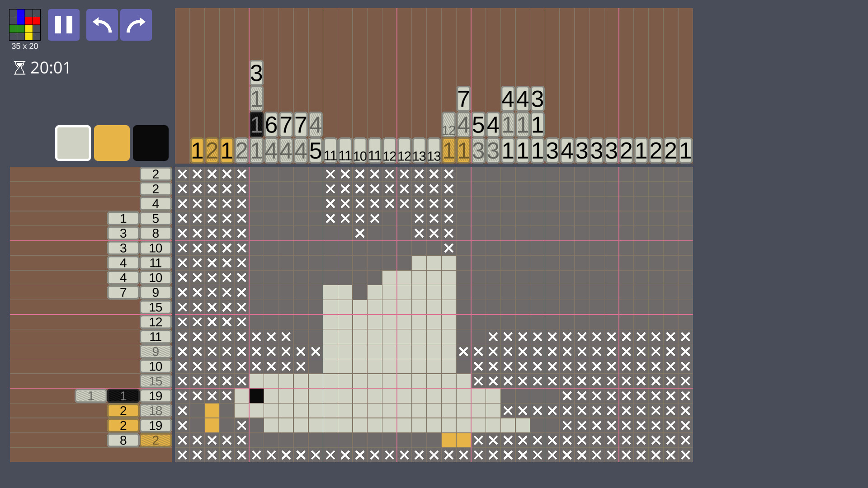
Task: Click the orange 2 row clue
Action: click(x=123, y=410)
